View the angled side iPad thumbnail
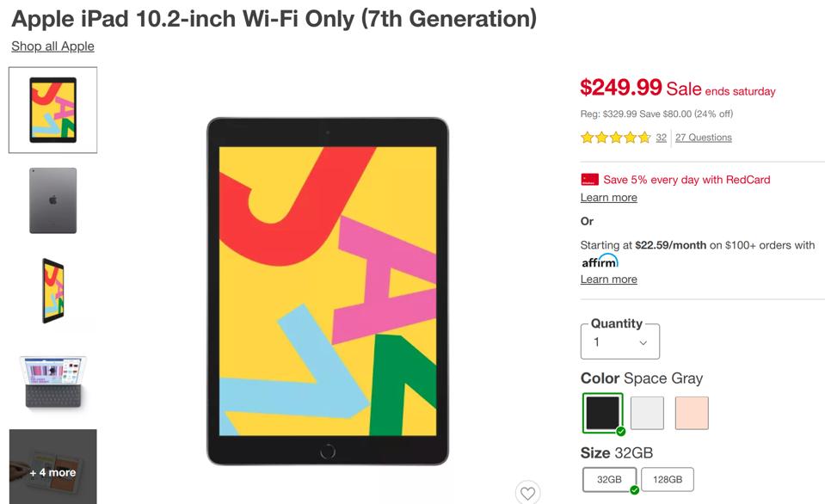The image size is (825, 504). tap(52, 292)
